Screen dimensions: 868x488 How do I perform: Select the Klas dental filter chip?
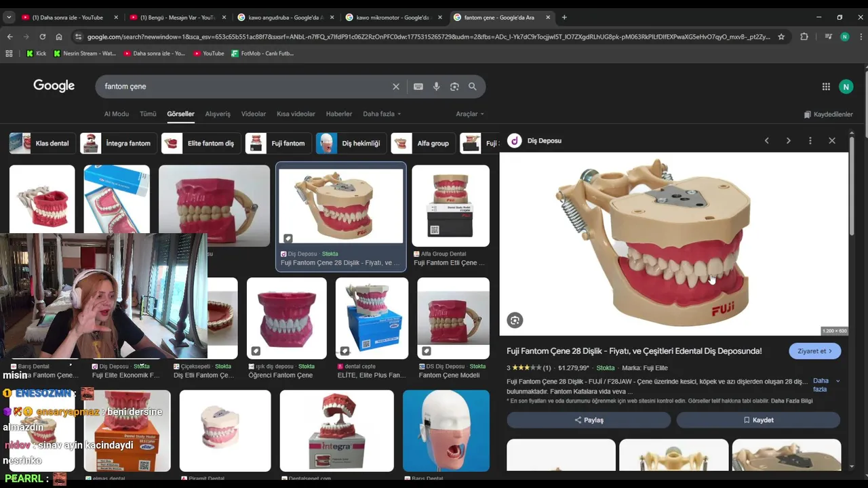pyautogui.click(x=42, y=143)
